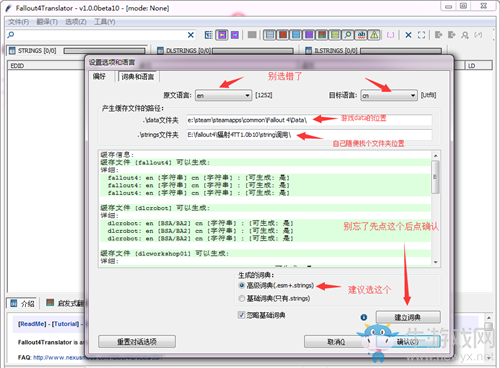Viewport: 500px width, 368px height.
Task: Click the purple filter square toolbar icon
Action: 309,35
